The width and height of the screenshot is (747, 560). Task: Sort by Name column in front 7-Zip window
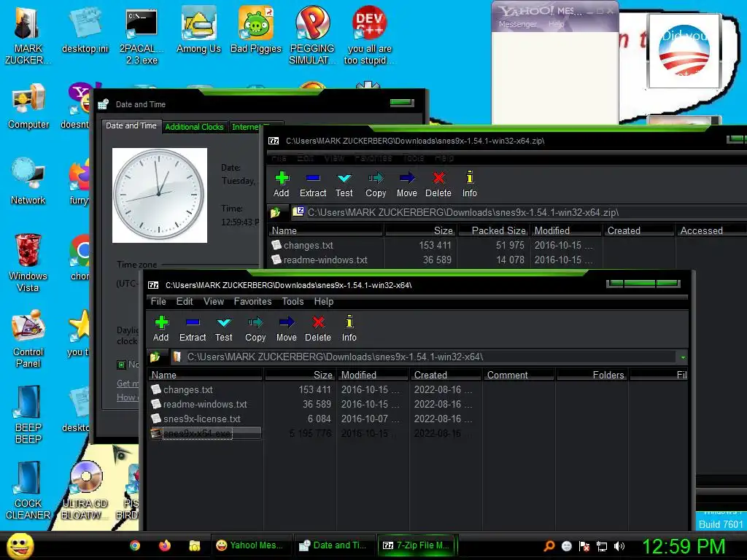[205, 376]
